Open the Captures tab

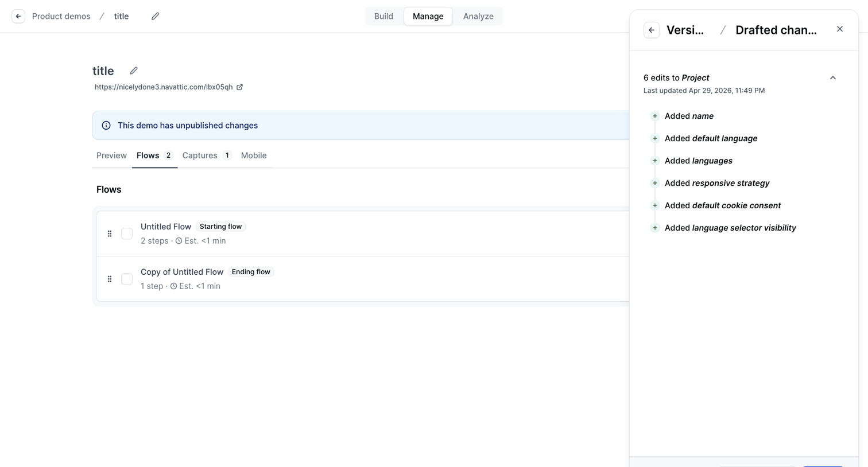207,155
